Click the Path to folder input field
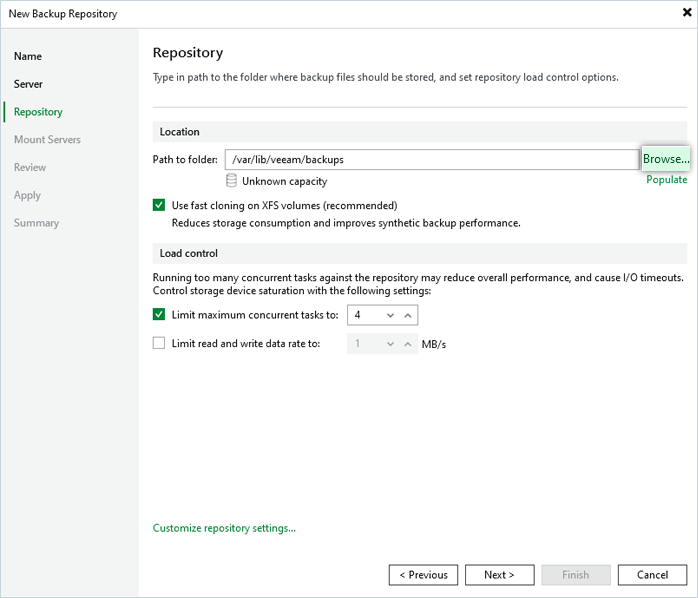Image resolution: width=698 pixels, height=598 pixels. (x=431, y=159)
